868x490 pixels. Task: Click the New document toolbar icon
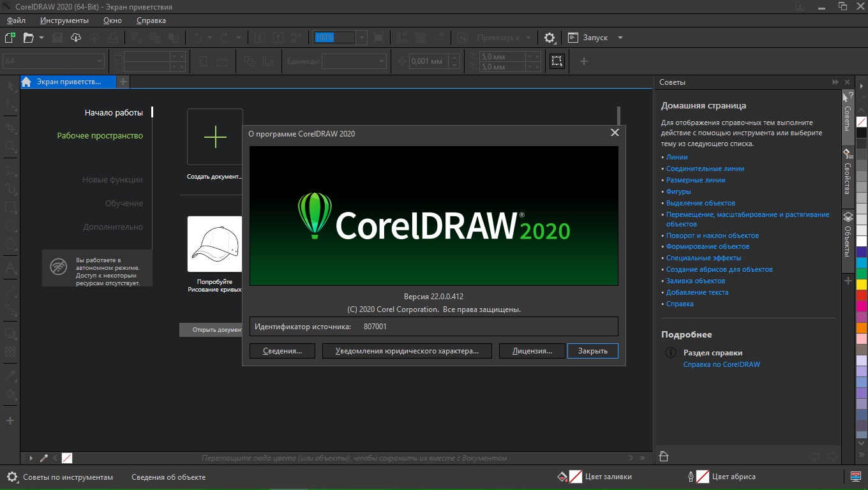[x=10, y=38]
